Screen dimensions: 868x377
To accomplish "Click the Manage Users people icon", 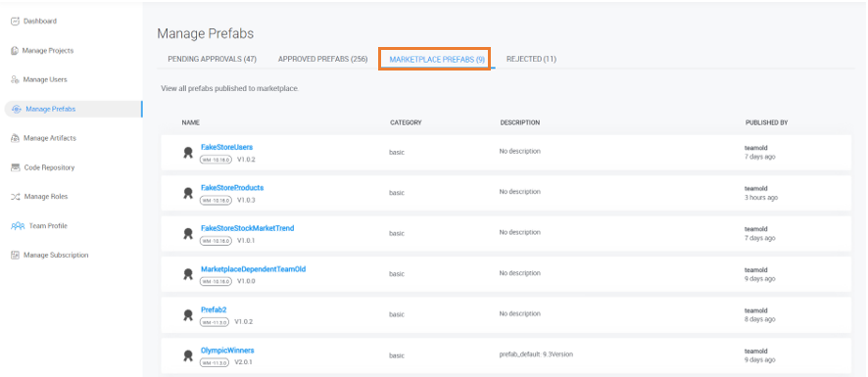I will pyautogui.click(x=16, y=79).
